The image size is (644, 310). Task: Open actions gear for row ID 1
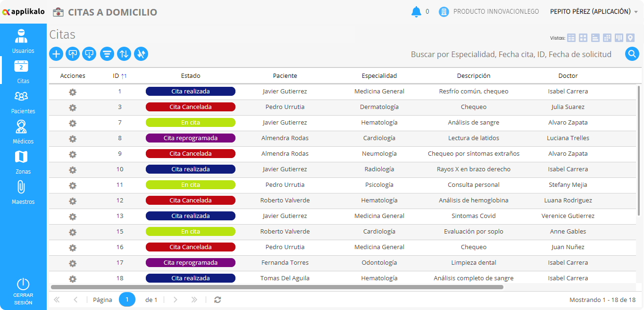(73, 92)
